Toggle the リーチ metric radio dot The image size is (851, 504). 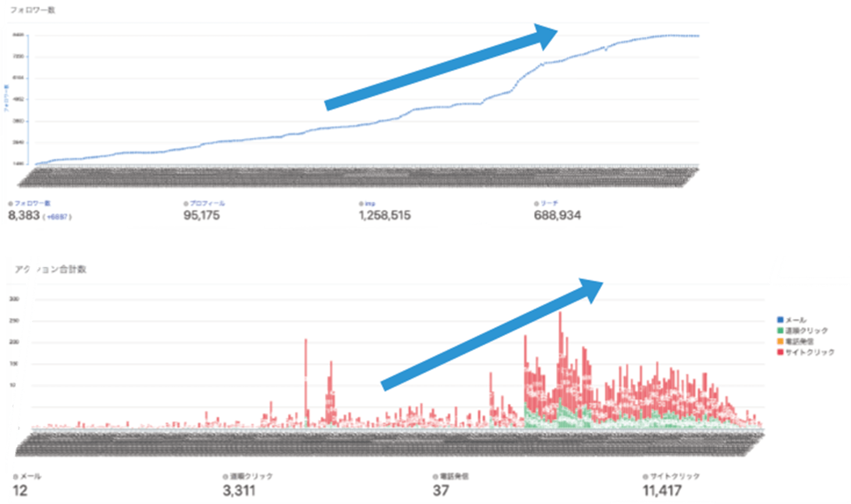(x=536, y=204)
